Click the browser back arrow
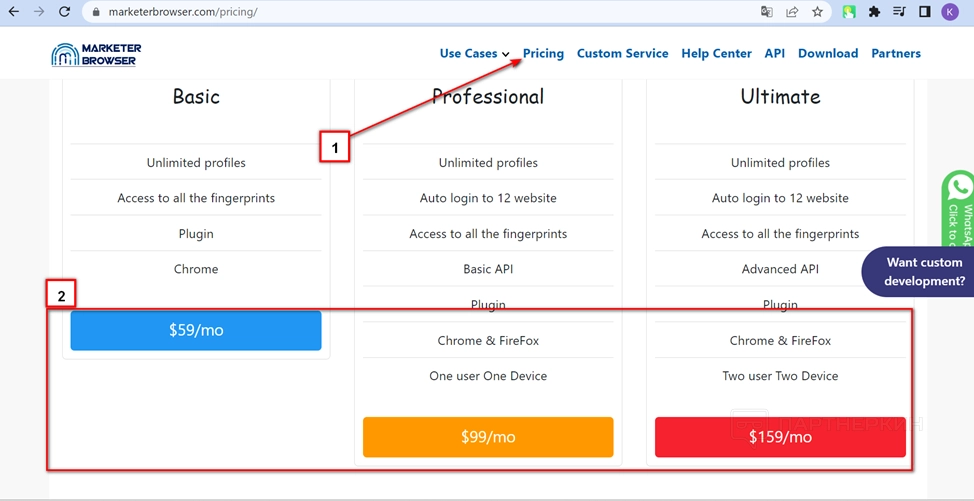Image resolution: width=974 pixels, height=501 pixels. pyautogui.click(x=14, y=12)
